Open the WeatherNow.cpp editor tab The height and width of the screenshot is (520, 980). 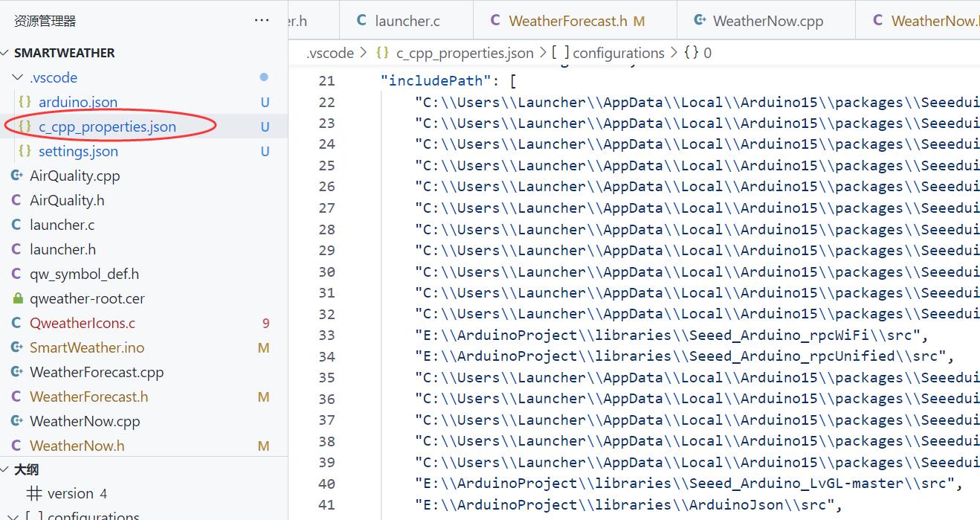tap(767, 21)
